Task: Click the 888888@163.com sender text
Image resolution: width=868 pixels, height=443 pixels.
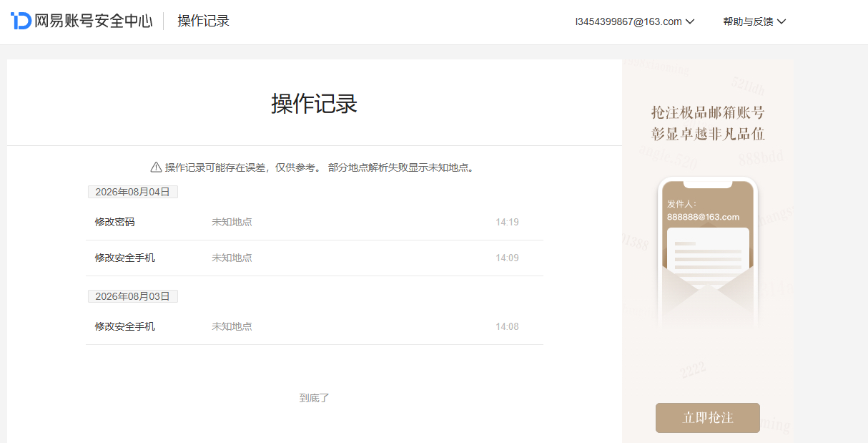Action: (x=703, y=217)
